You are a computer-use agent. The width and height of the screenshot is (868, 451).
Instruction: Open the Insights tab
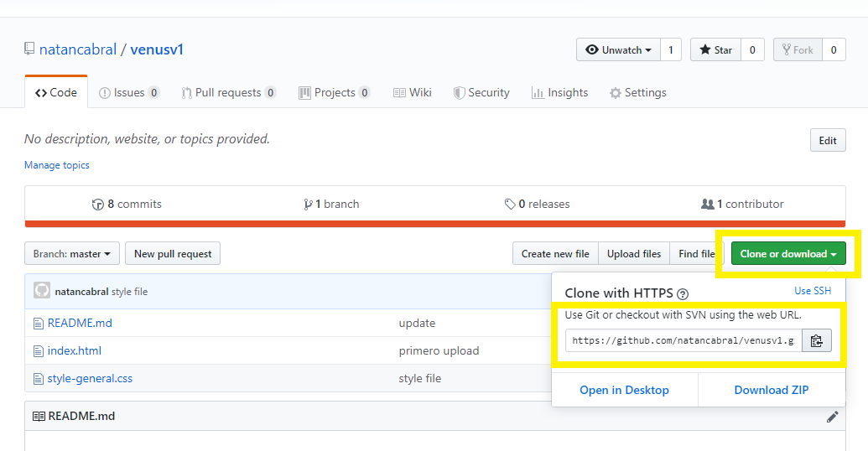tap(559, 92)
